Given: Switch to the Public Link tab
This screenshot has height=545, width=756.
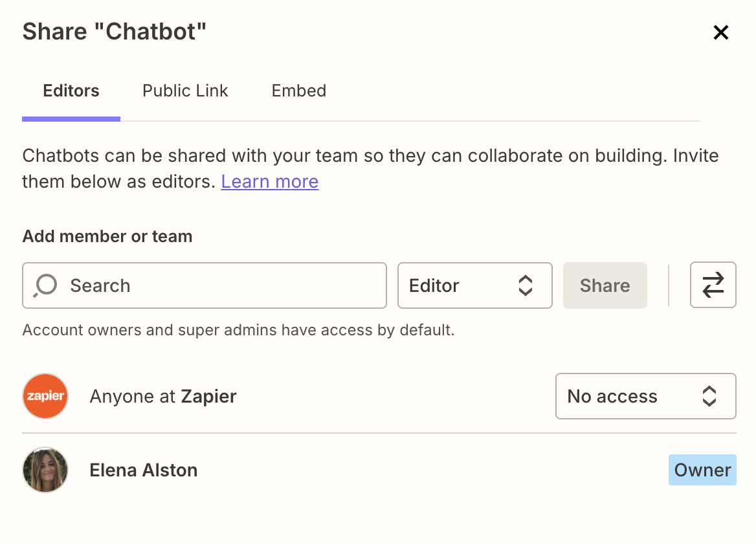Looking at the screenshot, I should (185, 91).
